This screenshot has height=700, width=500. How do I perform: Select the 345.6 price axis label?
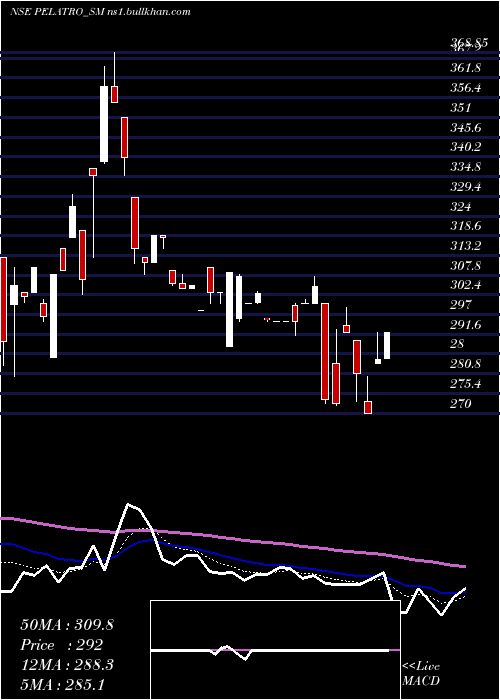point(466,128)
